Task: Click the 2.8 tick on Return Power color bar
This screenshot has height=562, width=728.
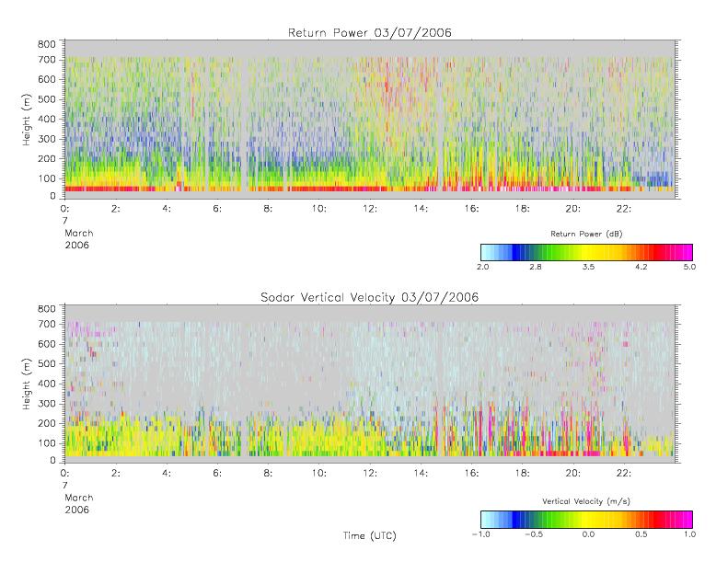Action: coord(536,267)
